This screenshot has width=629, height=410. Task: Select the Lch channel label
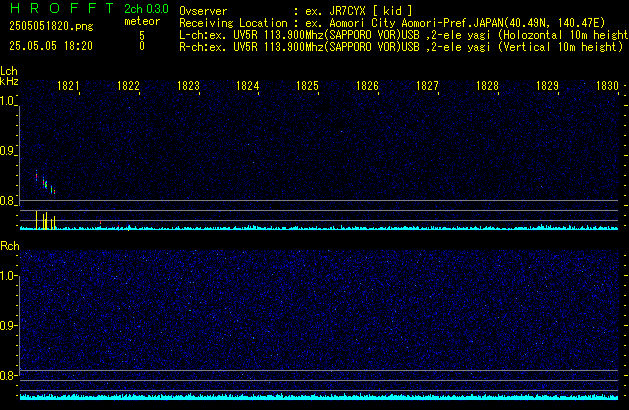9,71
